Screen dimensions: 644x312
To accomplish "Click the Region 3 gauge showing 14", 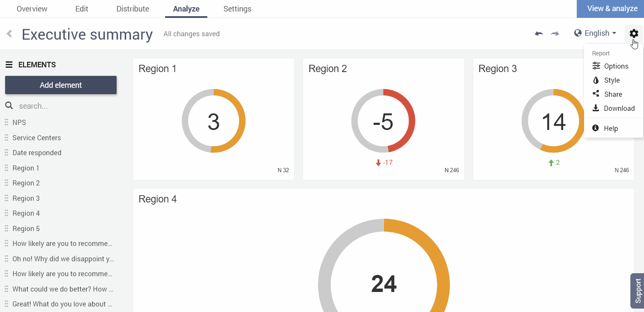I will click(x=553, y=121).
